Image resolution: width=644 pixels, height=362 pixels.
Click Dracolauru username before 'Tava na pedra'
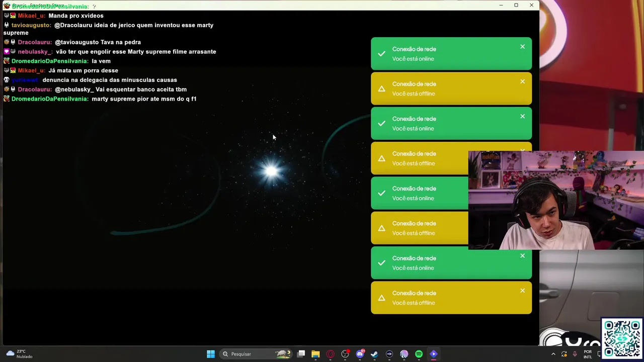[35, 42]
